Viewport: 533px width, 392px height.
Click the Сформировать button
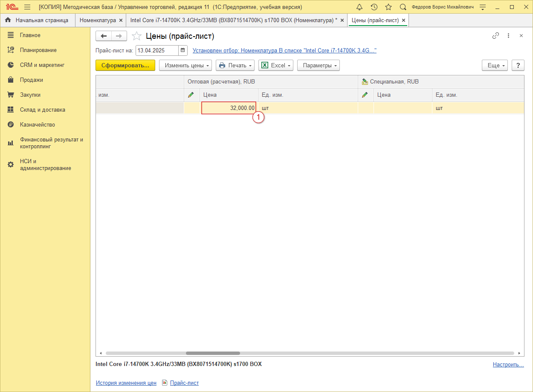125,66
